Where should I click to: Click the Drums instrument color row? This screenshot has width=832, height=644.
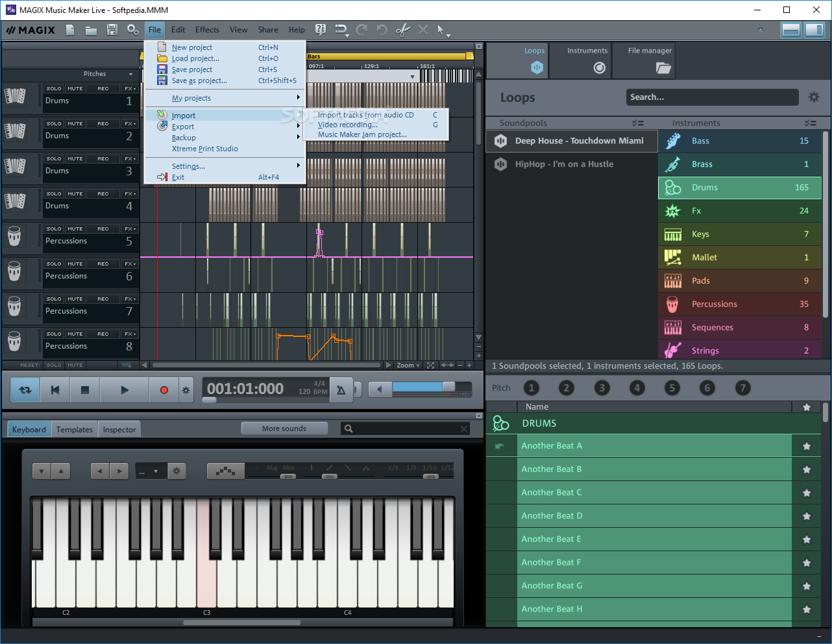(740, 188)
